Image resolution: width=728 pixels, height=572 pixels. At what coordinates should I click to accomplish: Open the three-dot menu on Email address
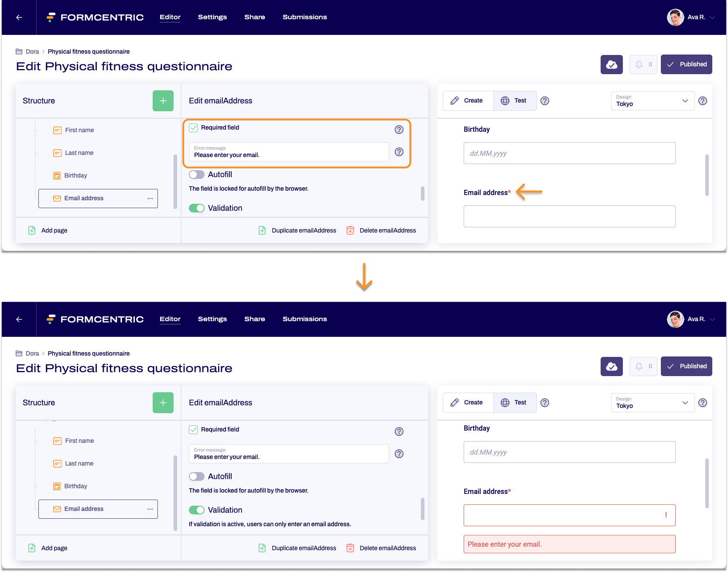(150, 199)
